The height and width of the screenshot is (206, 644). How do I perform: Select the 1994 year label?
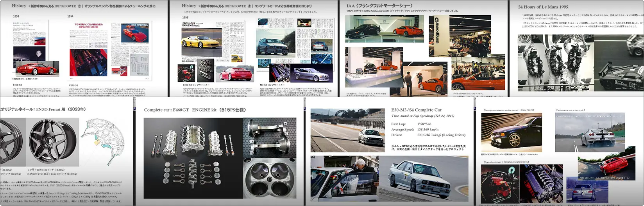coord(70,16)
